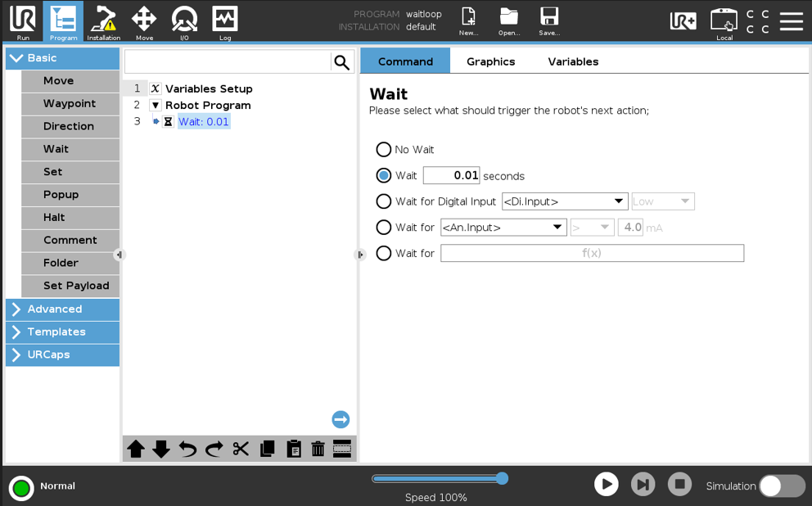This screenshot has height=506, width=812.
Task: Select the No Wait radio option
Action: pyautogui.click(x=384, y=150)
